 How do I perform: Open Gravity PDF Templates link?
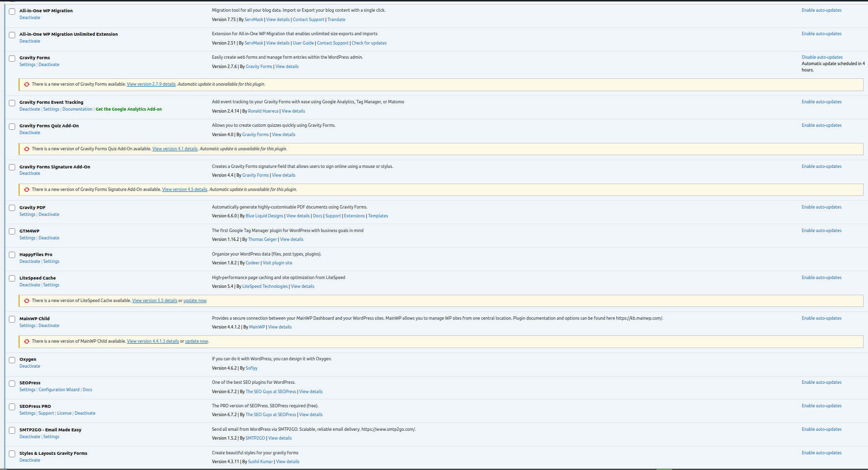pyautogui.click(x=377, y=216)
